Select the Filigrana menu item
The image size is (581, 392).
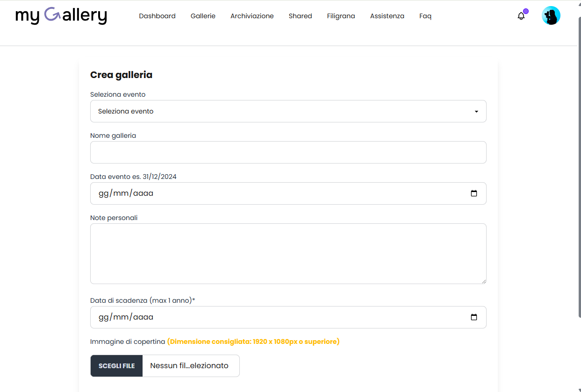(x=341, y=16)
